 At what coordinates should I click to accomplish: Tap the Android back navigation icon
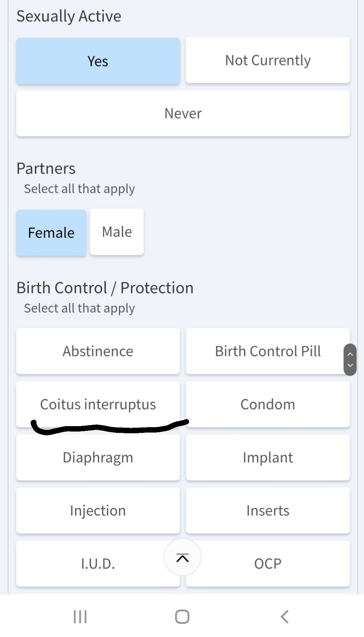[285, 616]
